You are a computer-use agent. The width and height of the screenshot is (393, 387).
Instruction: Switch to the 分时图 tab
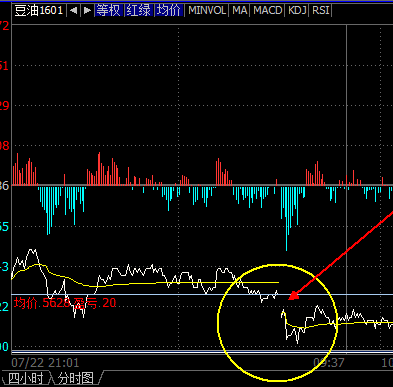pos(76,379)
